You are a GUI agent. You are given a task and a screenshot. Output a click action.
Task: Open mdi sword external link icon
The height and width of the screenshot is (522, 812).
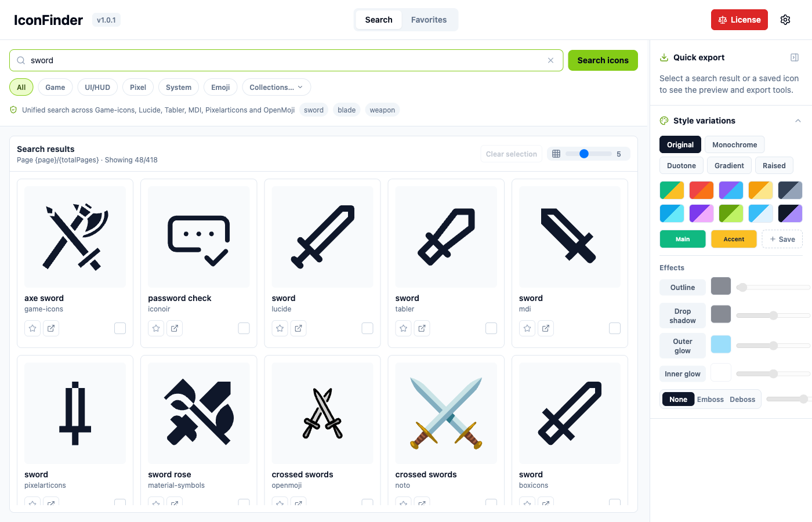(546, 328)
